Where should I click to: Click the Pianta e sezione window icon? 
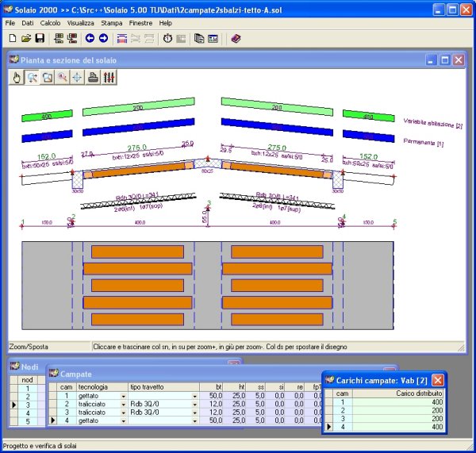[x=14, y=60]
